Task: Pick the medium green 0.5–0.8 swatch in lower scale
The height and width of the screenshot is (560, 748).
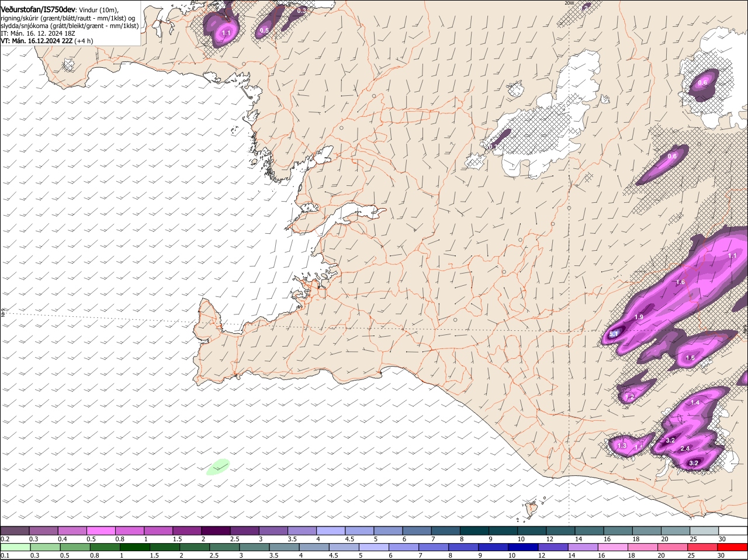Action: pyautogui.click(x=75, y=547)
